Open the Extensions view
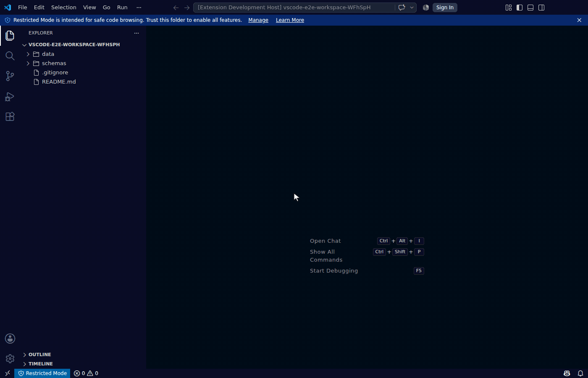588x378 pixels. tap(10, 117)
